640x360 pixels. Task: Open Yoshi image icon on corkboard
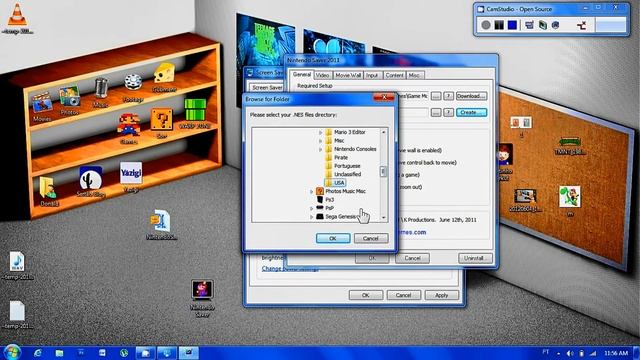[x=569, y=197]
